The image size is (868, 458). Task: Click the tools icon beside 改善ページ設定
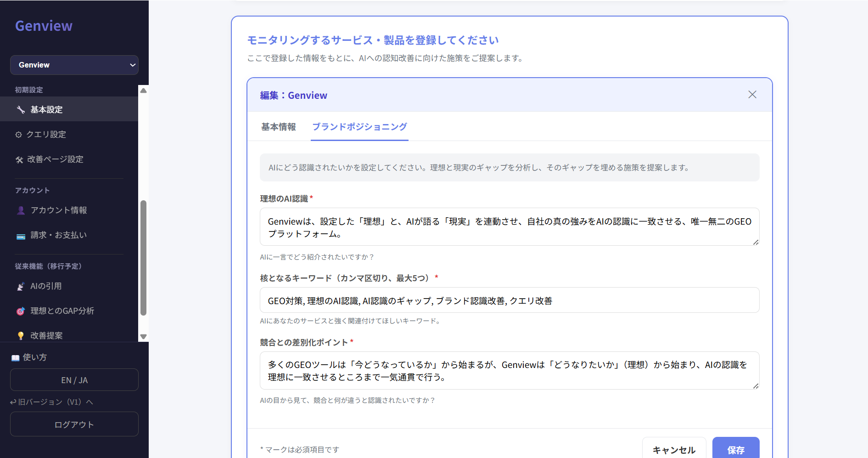(19, 159)
